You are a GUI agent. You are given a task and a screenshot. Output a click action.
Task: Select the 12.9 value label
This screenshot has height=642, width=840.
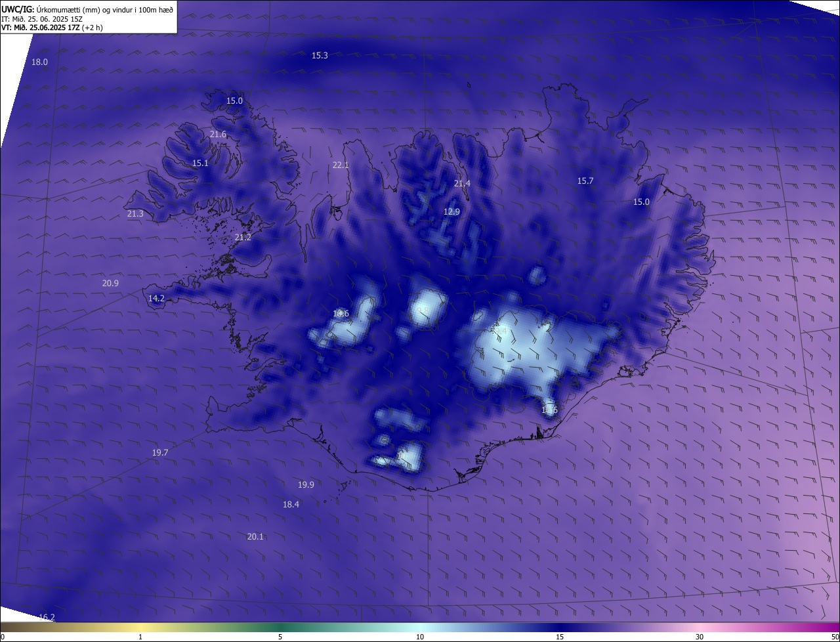[x=451, y=211]
